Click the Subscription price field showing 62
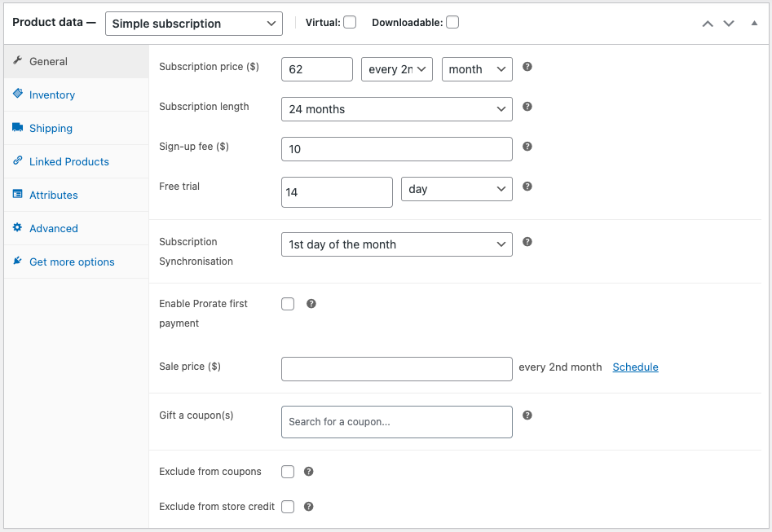772x532 pixels. (x=317, y=69)
